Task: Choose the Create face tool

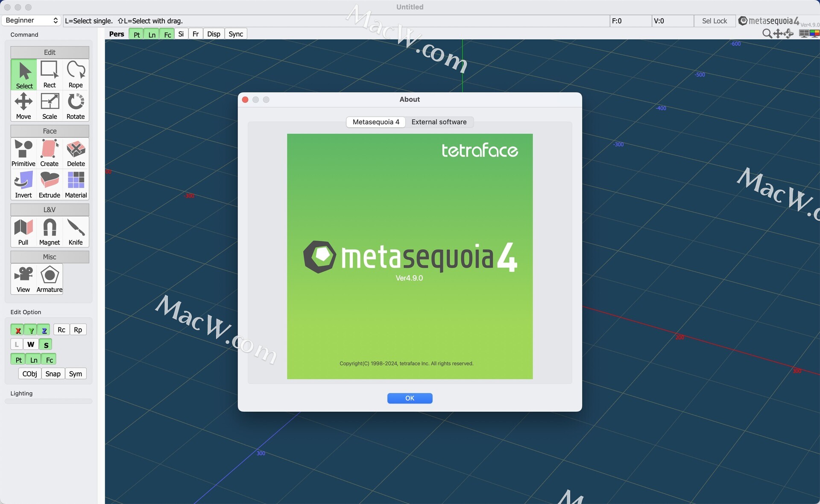Action: 50,153
